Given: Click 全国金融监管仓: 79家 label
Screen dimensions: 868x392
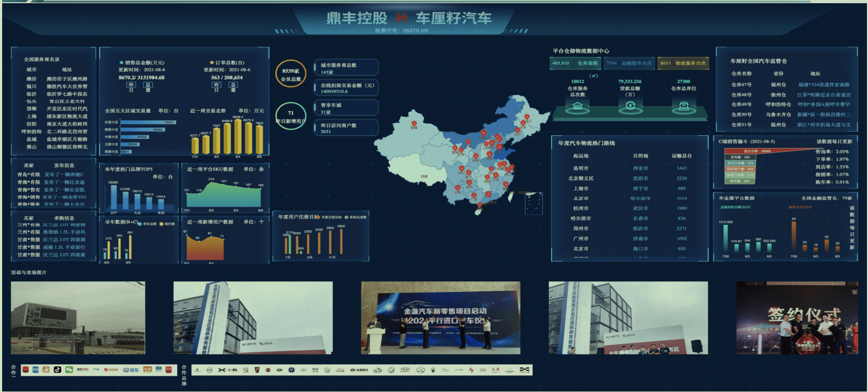Looking at the screenshot, I should pos(826,198).
